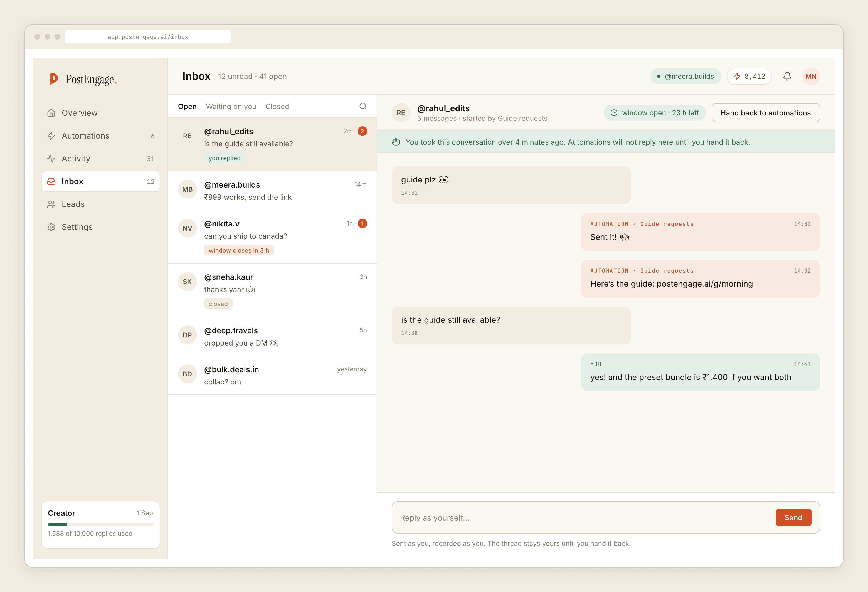Click '12 unread · 41 open' text
Viewport: 868px width, 592px height.
252,76
